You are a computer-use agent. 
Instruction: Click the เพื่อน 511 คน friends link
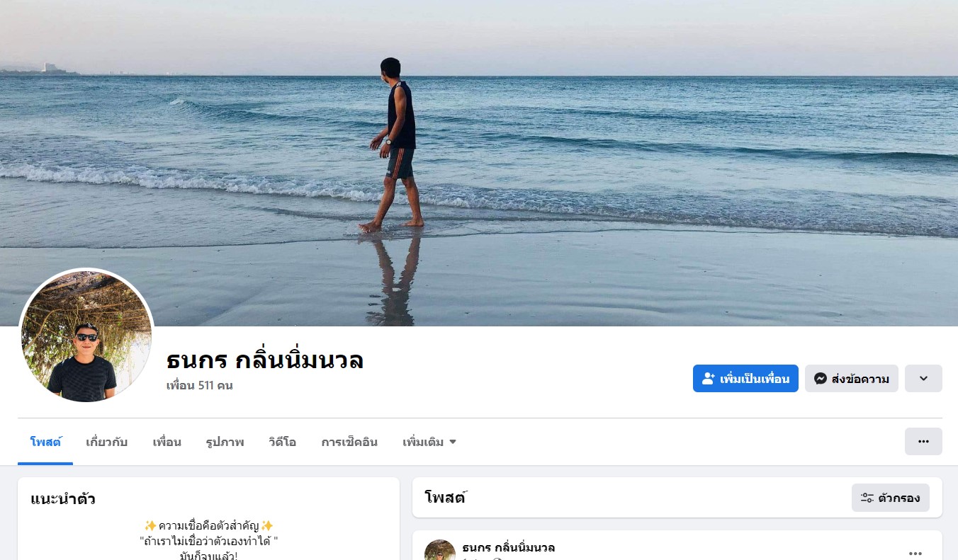click(199, 386)
